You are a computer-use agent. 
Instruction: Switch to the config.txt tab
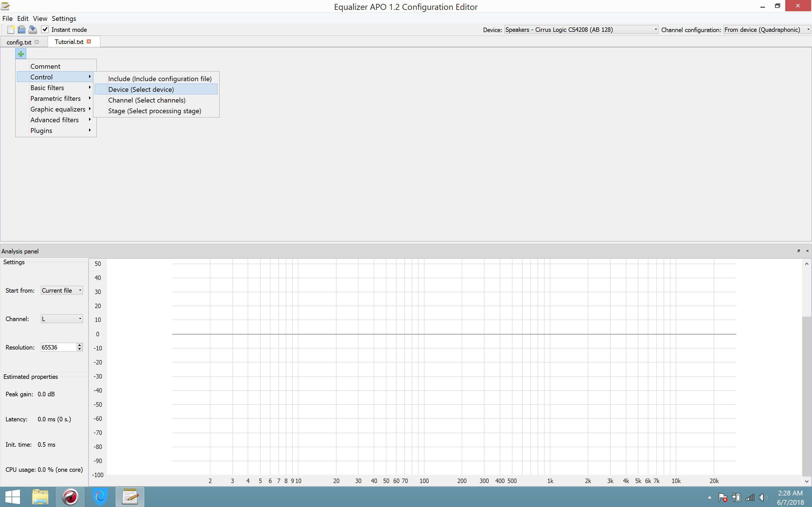tap(19, 42)
